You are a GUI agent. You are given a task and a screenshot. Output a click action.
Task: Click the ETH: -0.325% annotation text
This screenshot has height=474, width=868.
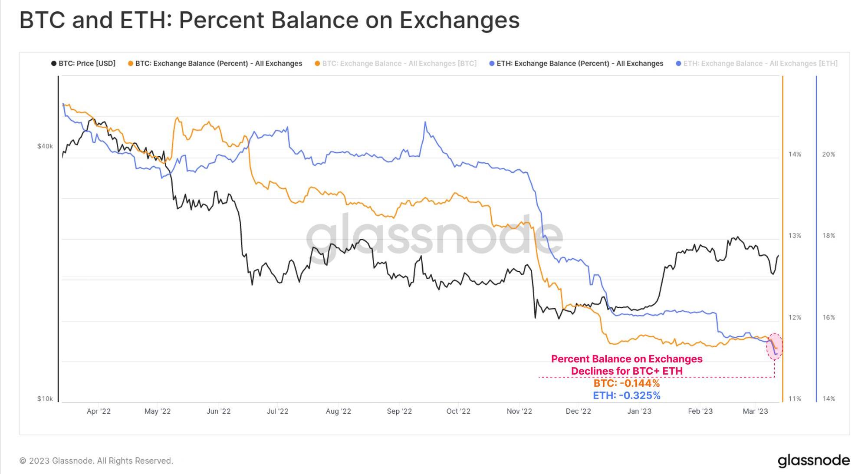[x=627, y=395]
